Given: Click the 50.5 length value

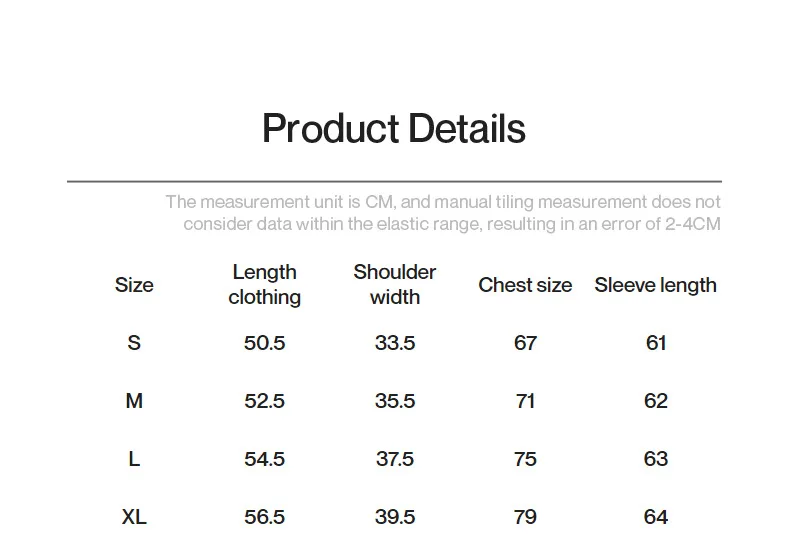Looking at the screenshot, I should coord(264,343).
